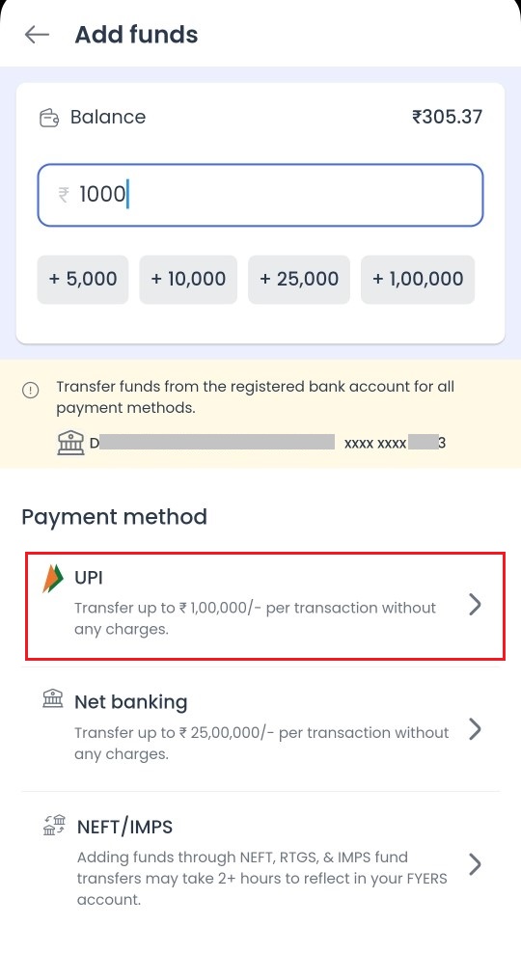Focus the amount input field
The height and width of the screenshot is (980, 521).
pos(260,195)
